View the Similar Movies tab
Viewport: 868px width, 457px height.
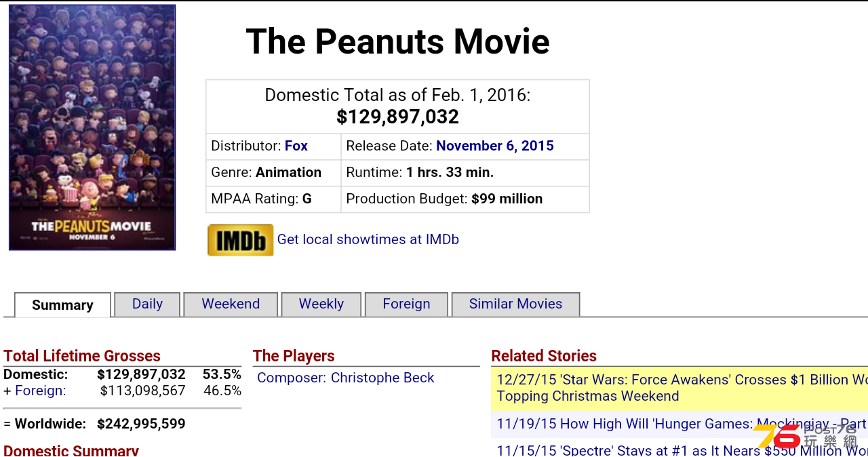coord(515,304)
